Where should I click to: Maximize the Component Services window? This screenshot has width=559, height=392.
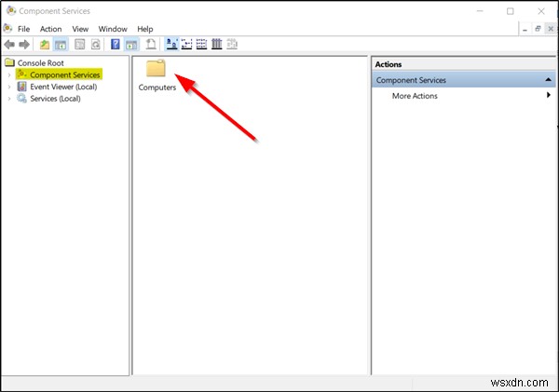(511, 11)
